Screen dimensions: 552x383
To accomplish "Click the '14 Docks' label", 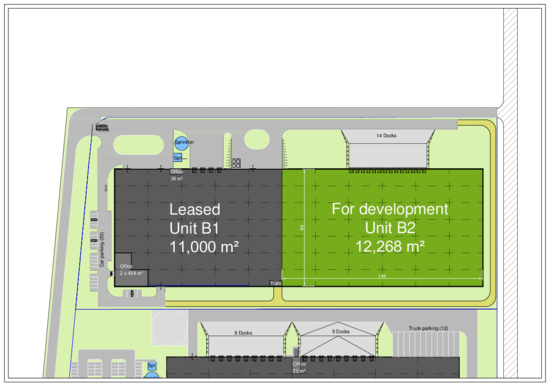I will click(x=386, y=136).
